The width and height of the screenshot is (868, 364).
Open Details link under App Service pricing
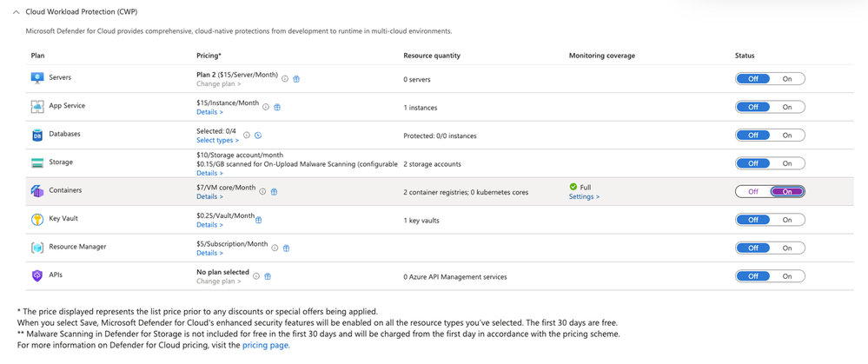pos(209,112)
